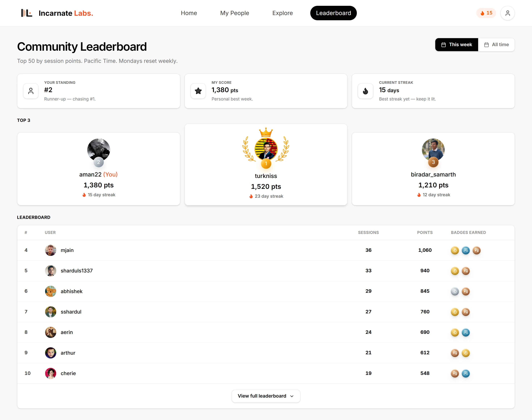Viewport: 532px width, 420px height.
Task: Click the BADGES EARNED column header
Action: (x=468, y=233)
